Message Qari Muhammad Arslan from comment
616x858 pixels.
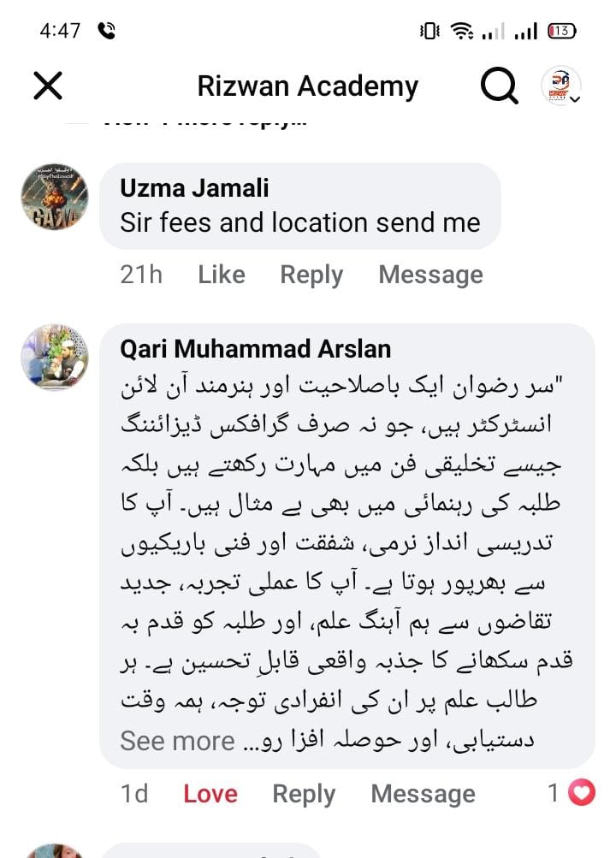coord(423,794)
